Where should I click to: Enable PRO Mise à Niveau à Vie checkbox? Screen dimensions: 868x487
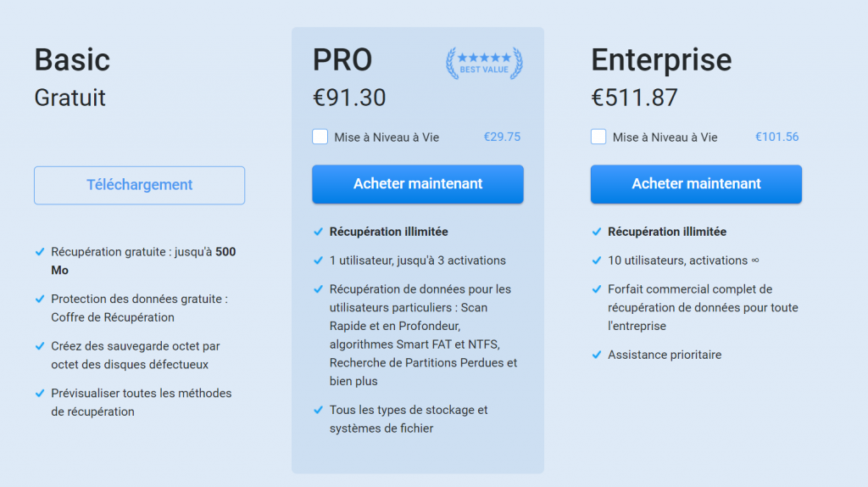320,137
